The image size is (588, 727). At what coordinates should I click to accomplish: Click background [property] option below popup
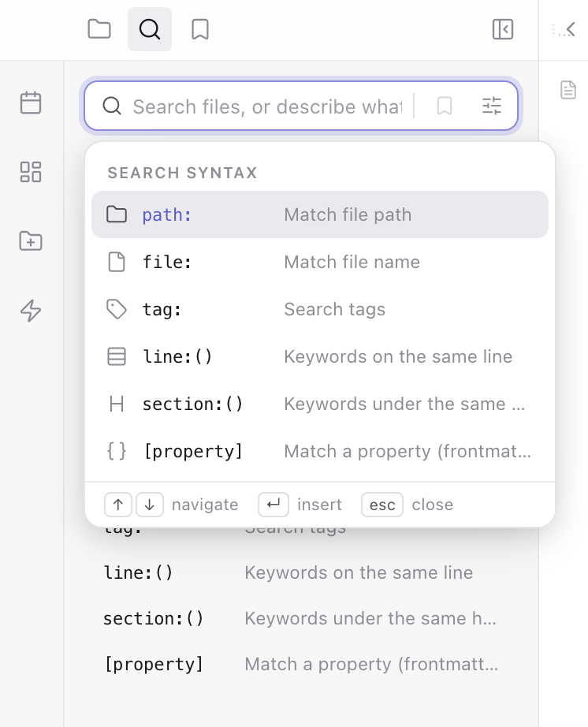coord(301,665)
